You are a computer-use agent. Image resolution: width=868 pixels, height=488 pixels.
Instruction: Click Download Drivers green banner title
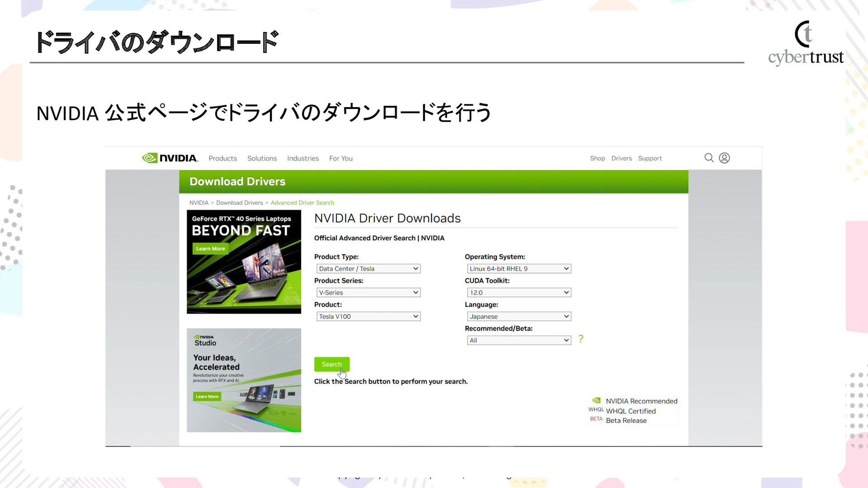click(x=237, y=182)
